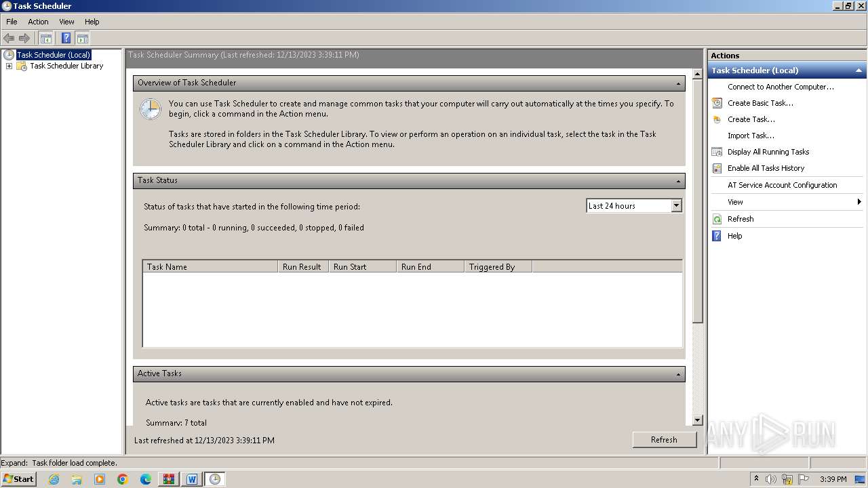Click Connect to Another Computer action
The width and height of the screenshot is (868, 488).
[x=781, y=87]
